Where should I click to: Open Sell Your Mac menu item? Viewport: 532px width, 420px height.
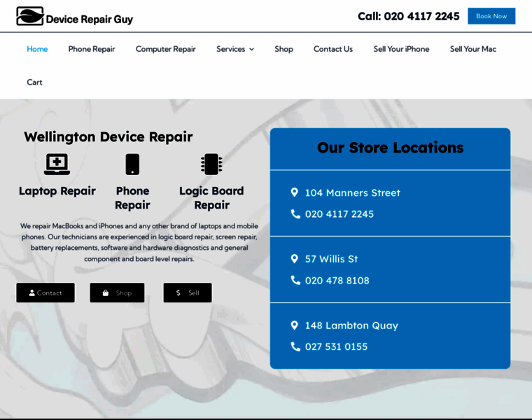tap(473, 49)
